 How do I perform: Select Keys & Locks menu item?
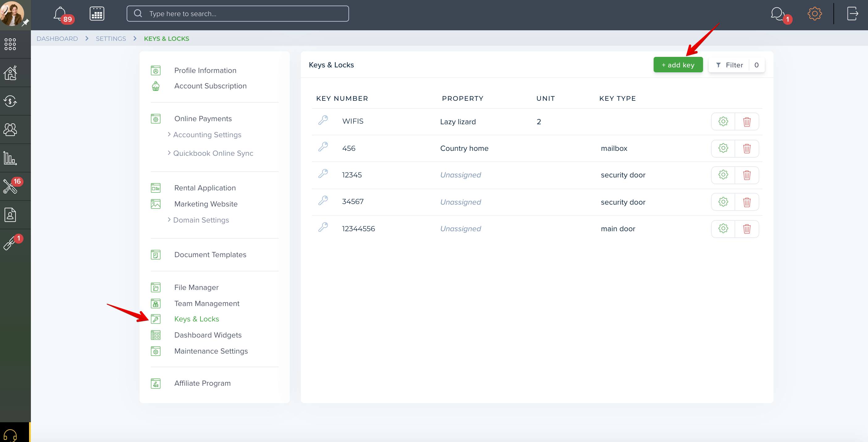click(x=196, y=319)
